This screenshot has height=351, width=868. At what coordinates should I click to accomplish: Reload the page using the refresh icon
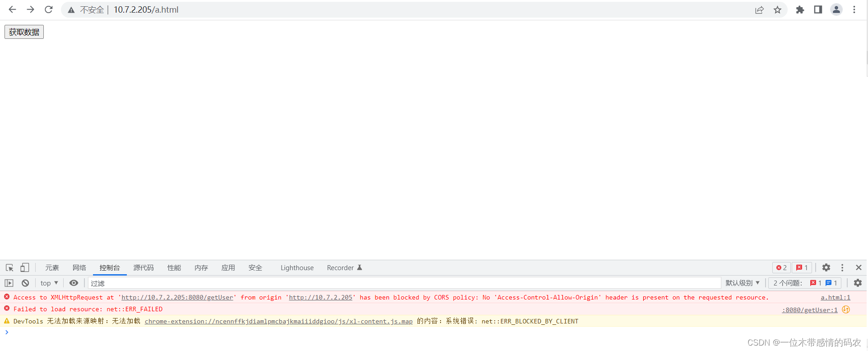tap(49, 10)
